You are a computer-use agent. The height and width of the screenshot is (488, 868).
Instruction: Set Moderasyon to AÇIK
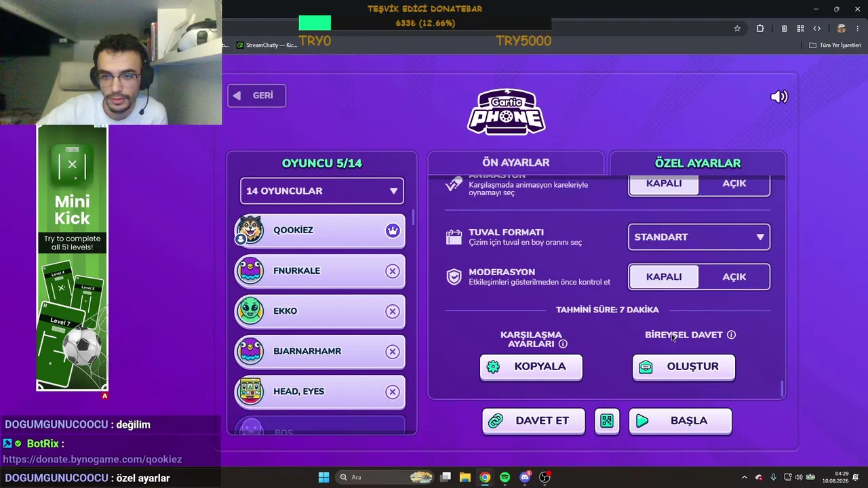pyautogui.click(x=734, y=277)
